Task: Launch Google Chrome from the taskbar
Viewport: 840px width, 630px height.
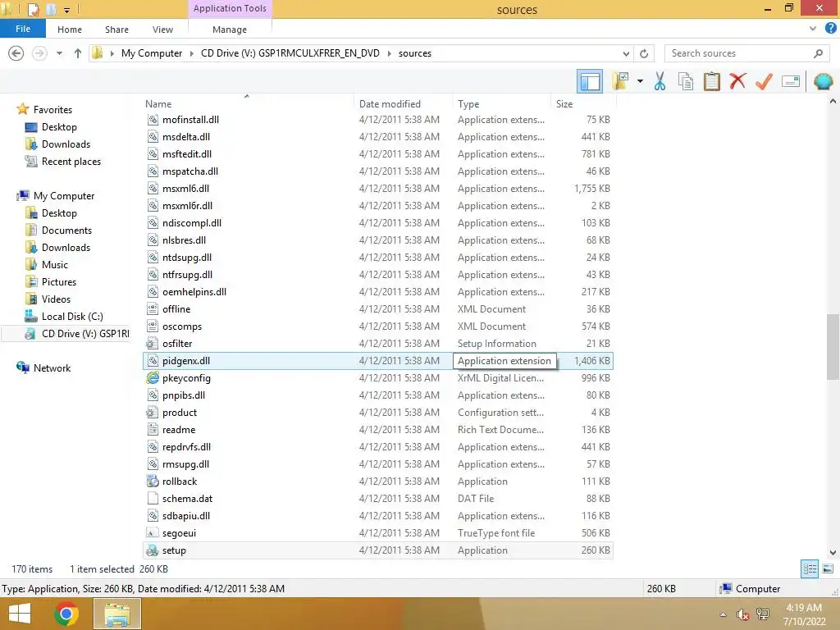Action: click(66, 614)
